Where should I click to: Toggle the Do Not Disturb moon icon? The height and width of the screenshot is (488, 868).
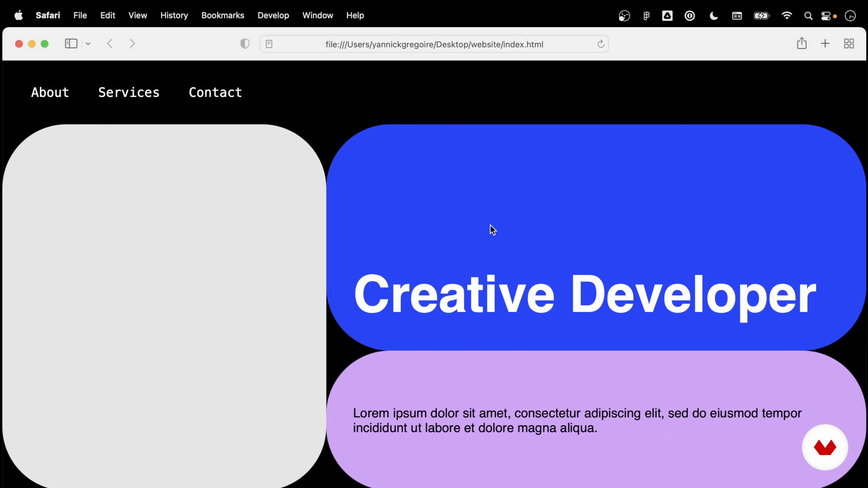(714, 16)
